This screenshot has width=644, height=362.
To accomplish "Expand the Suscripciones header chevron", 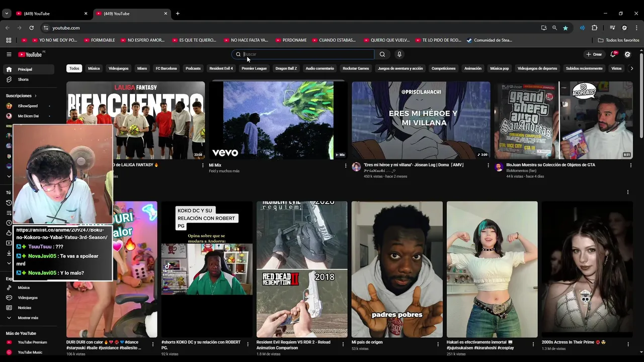I will [x=35, y=96].
